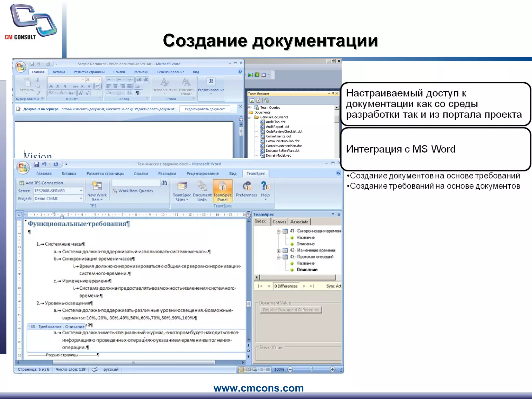This screenshot has width=532, height=399.
Task: Toggle bold (Ж) in Vision.docx window
Action: pos(51,86)
